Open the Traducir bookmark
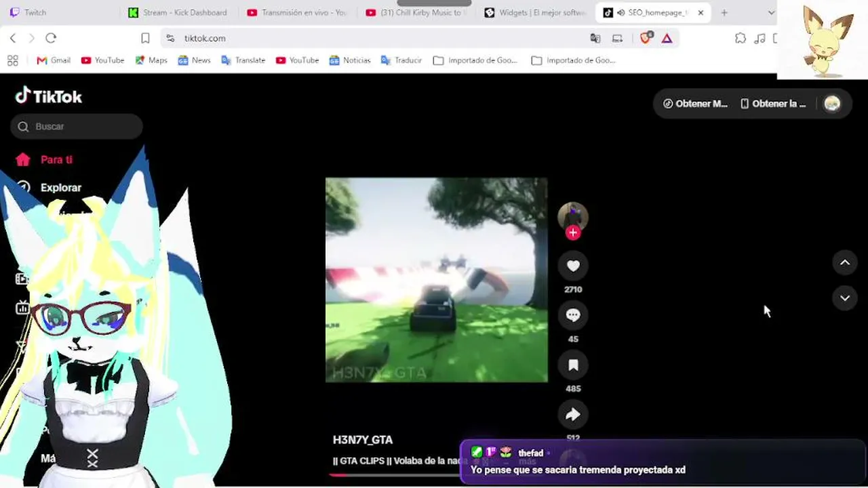 [x=401, y=60]
